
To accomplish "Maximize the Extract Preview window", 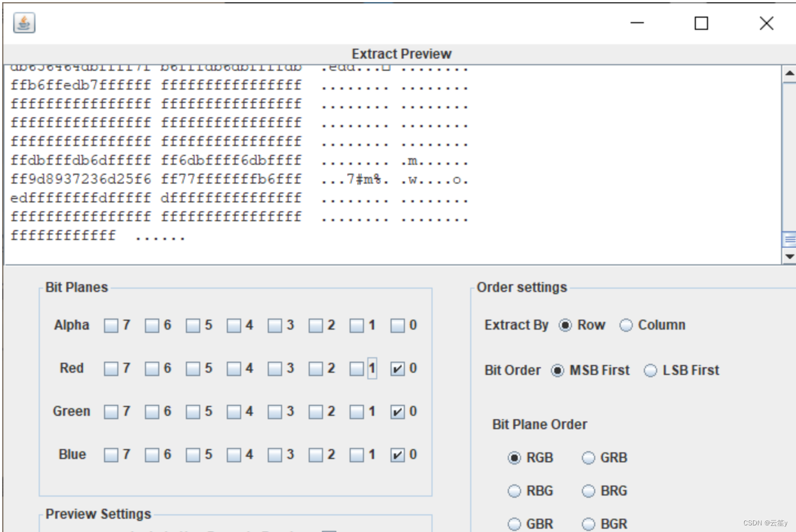I will pyautogui.click(x=701, y=23).
